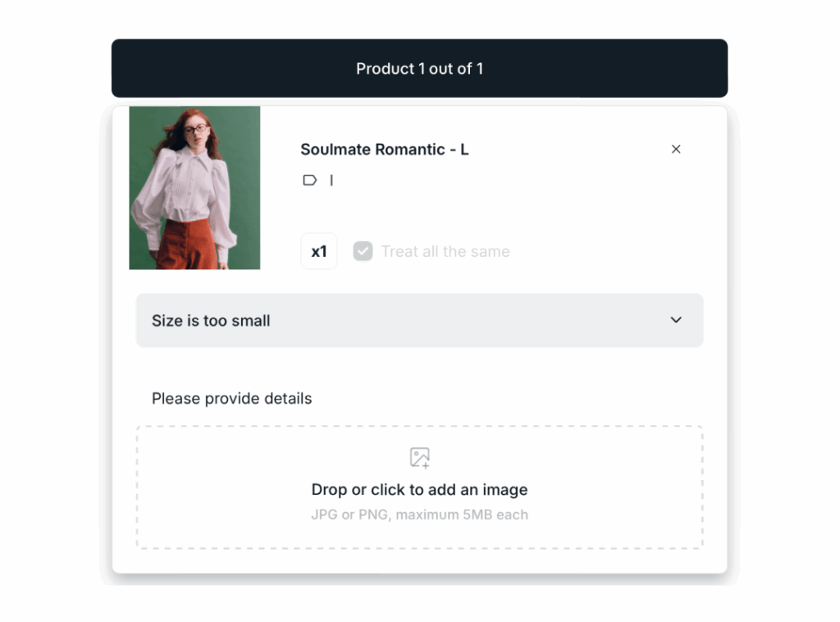The width and height of the screenshot is (840, 622).
Task: Click the model's glasses in the photo
Action: pyautogui.click(x=195, y=129)
